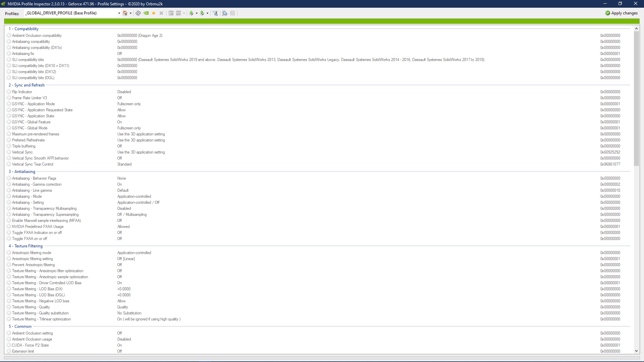644x362 pixels.
Task: Click the grey X delete profile icon
Action: (161, 13)
